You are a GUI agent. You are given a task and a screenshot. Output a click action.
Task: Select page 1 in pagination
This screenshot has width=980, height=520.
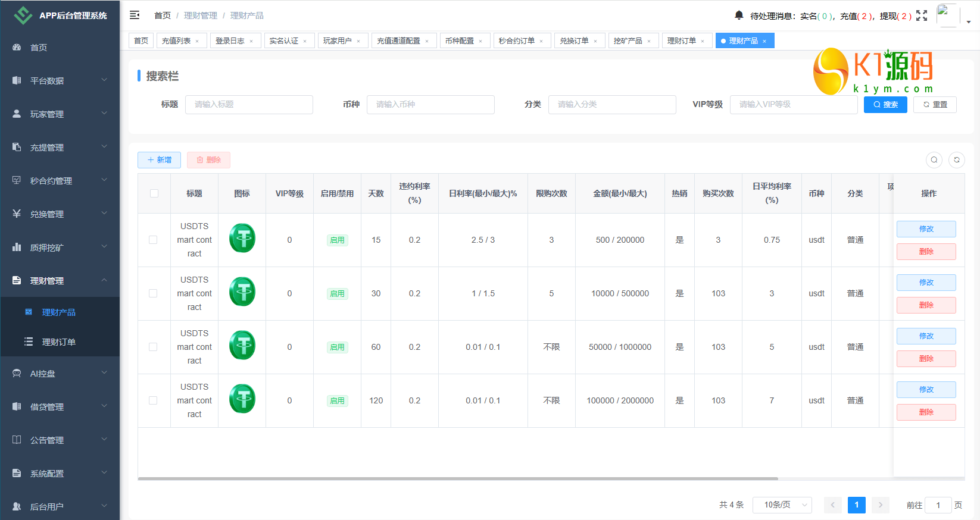pyautogui.click(x=857, y=505)
